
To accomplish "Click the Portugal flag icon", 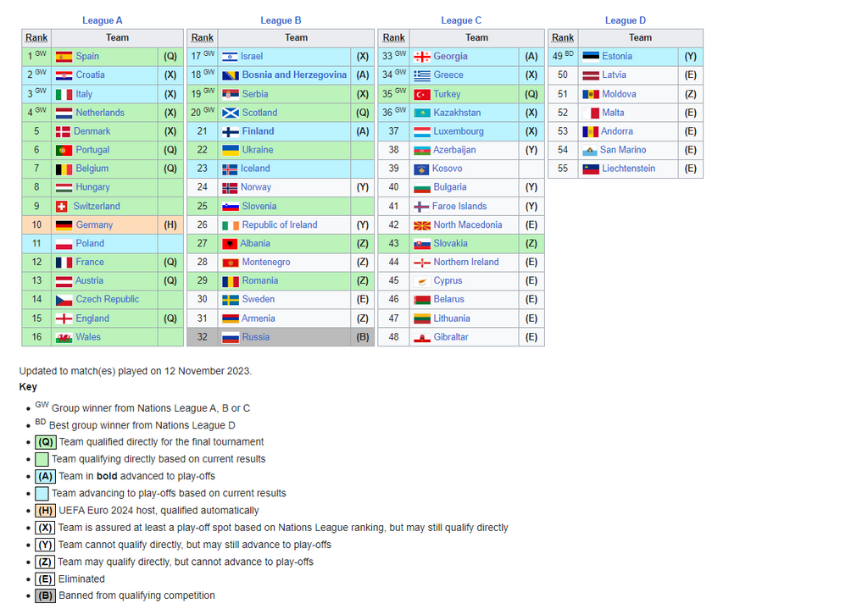I will (x=64, y=150).
